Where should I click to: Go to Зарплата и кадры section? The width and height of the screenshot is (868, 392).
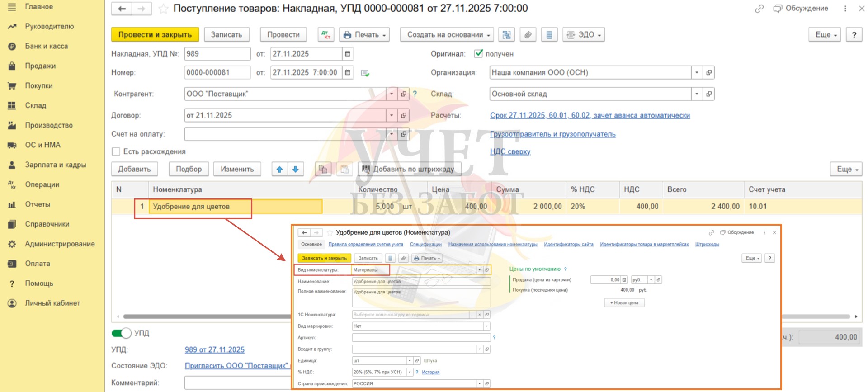[55, 165]
